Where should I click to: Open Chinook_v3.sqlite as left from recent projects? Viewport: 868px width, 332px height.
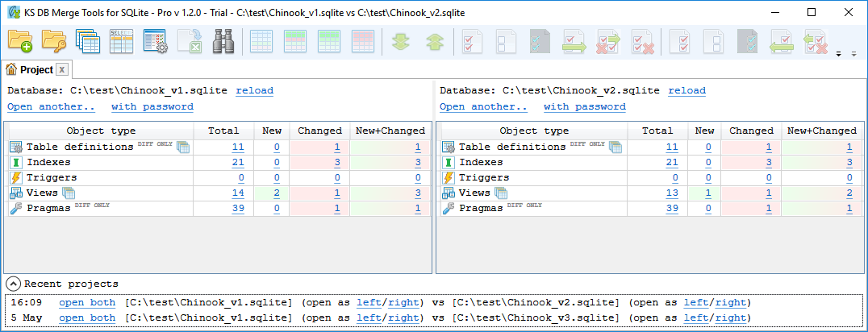pyautogui.click(x=695, y=317)
